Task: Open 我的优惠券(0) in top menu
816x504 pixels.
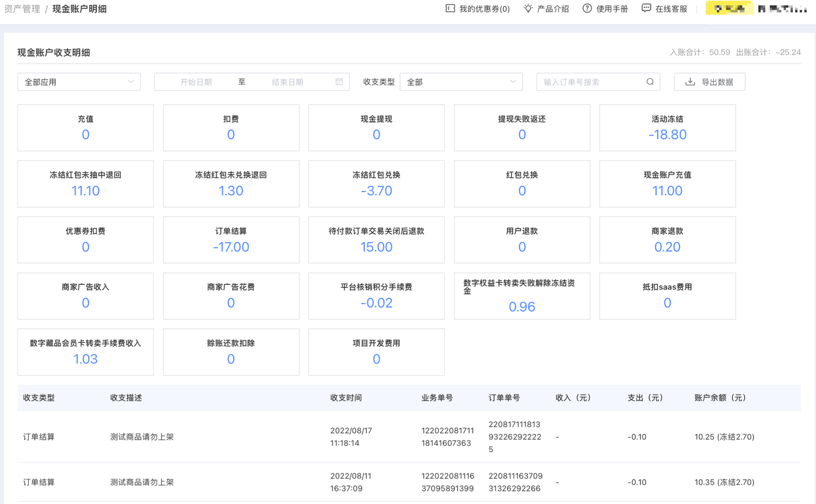Action: click(x=484, y=9)
